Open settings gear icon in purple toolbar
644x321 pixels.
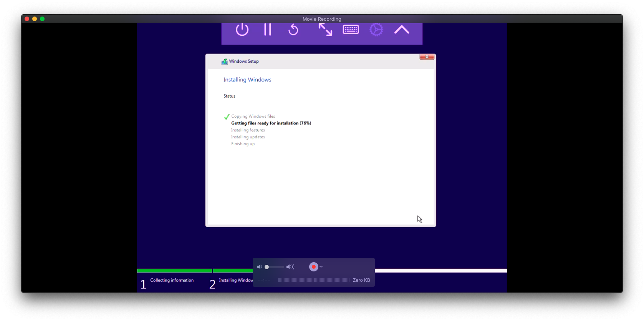pos(376,30)
